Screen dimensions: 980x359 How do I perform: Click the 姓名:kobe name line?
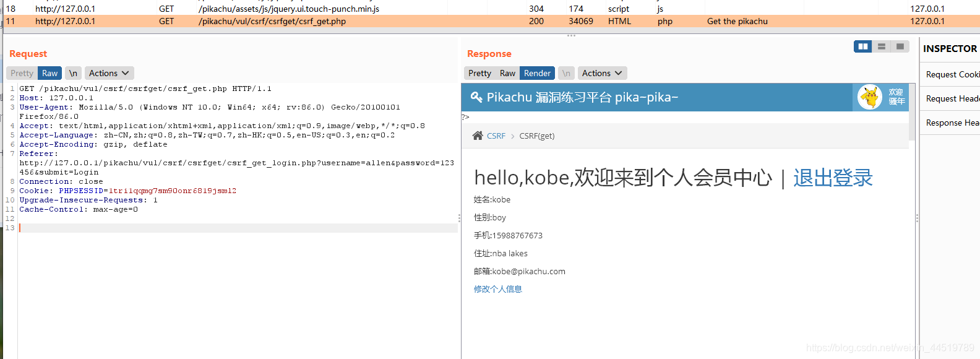click(x=492, y=199)
